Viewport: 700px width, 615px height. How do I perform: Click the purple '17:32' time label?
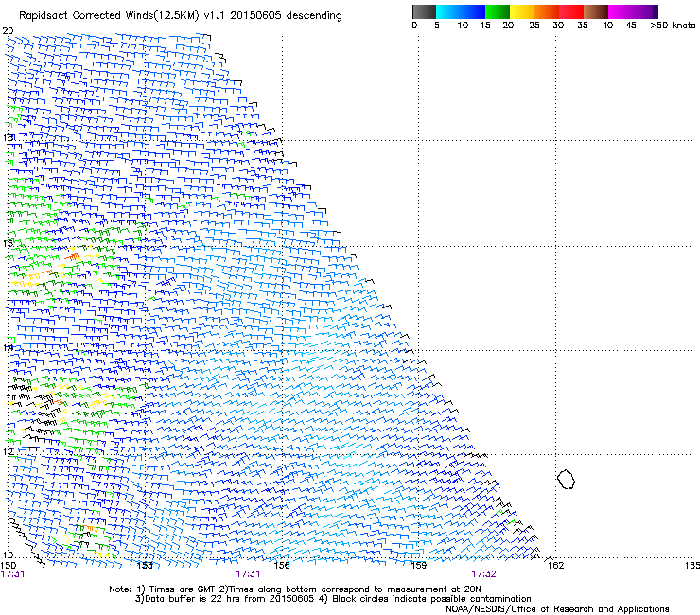tap(484, 574)
